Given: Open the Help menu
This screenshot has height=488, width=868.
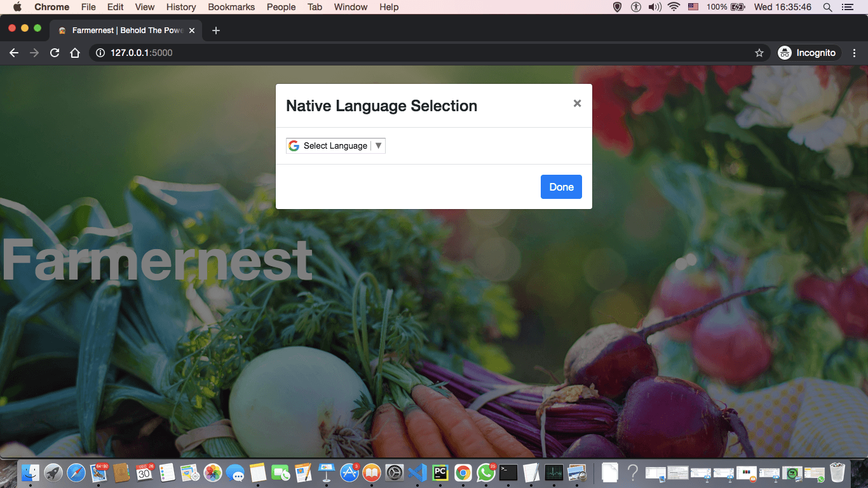Looking at the screenshot, I should tap(389, 7).
